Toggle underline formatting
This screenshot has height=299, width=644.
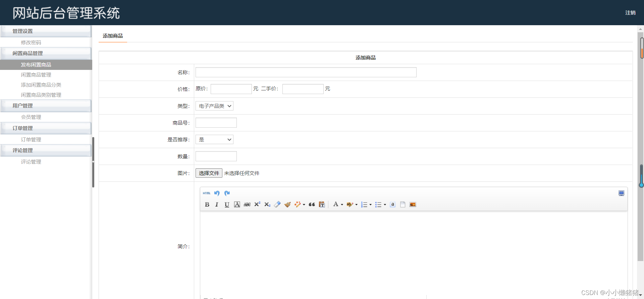tap(227, 205)
